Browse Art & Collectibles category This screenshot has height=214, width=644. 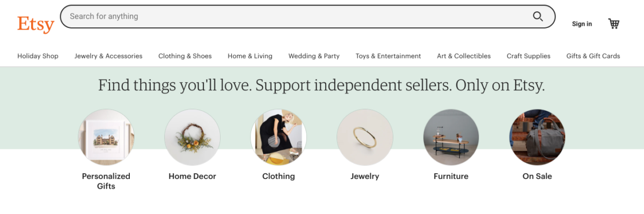(x=464, y=56)
